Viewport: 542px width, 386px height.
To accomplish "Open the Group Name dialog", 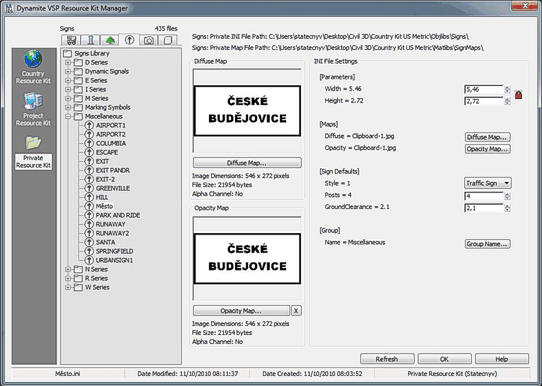I will 487,244.
